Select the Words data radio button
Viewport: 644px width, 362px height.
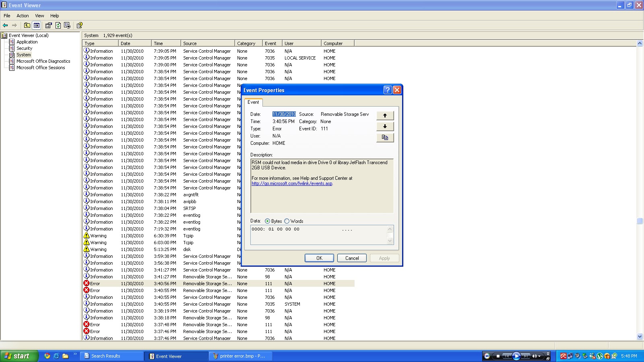click(x=287, y=221)
